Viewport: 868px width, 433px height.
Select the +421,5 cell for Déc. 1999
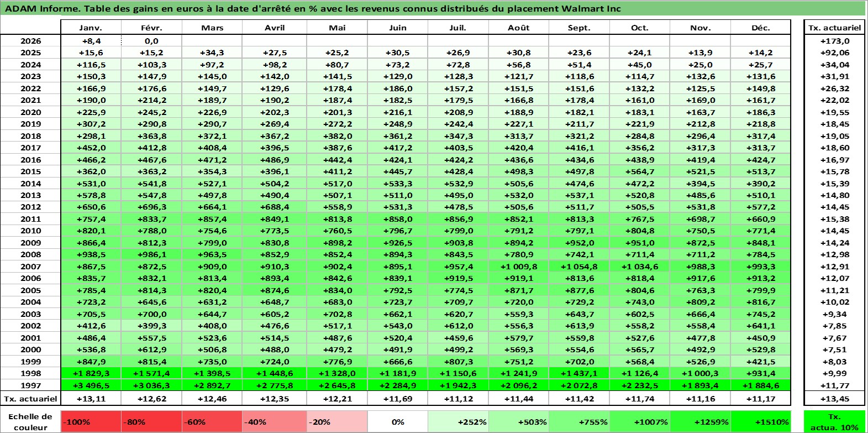click(x=761, y=362)
